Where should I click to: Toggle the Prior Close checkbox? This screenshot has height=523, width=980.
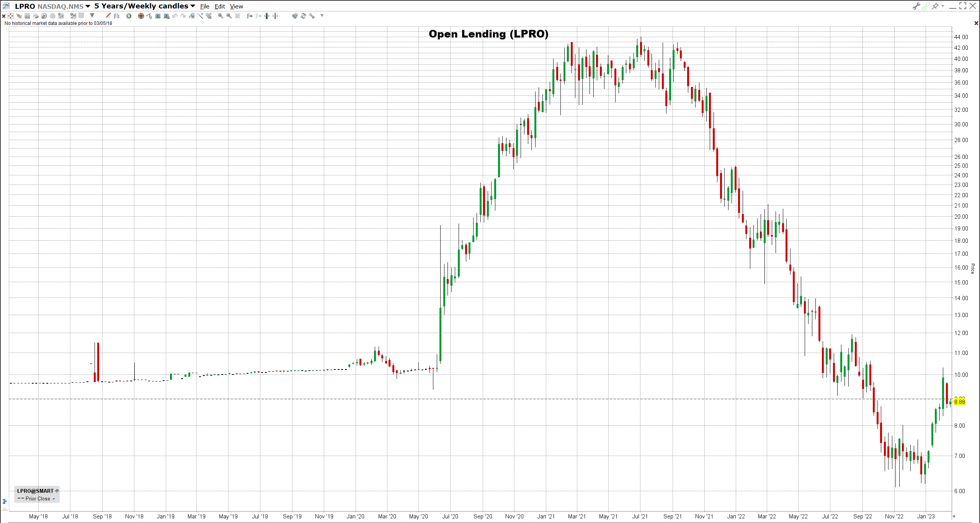click(x=54, y=498)
